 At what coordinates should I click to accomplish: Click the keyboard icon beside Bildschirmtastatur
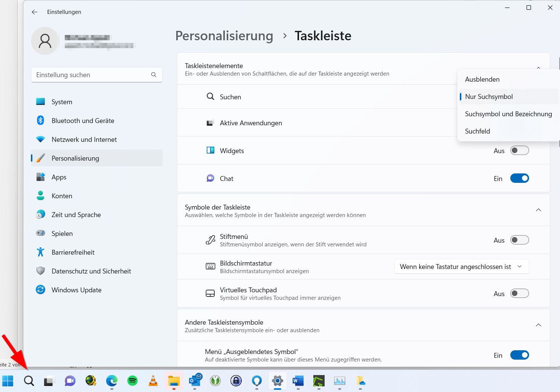point(211,267)
